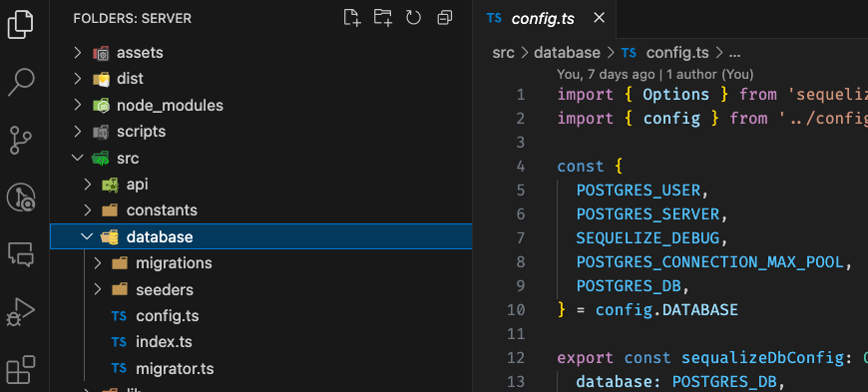Collapse all folders in Explorer
The image size is (868, 392).
coord(445,18)
